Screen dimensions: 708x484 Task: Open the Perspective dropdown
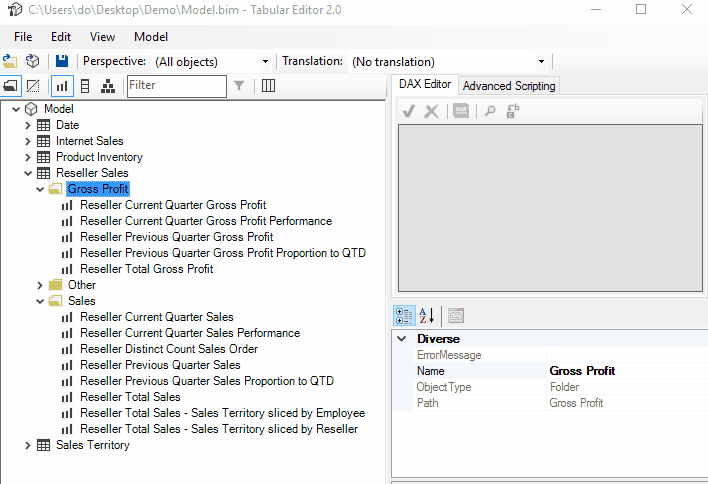pyautogui.click(x=266, y=61)
